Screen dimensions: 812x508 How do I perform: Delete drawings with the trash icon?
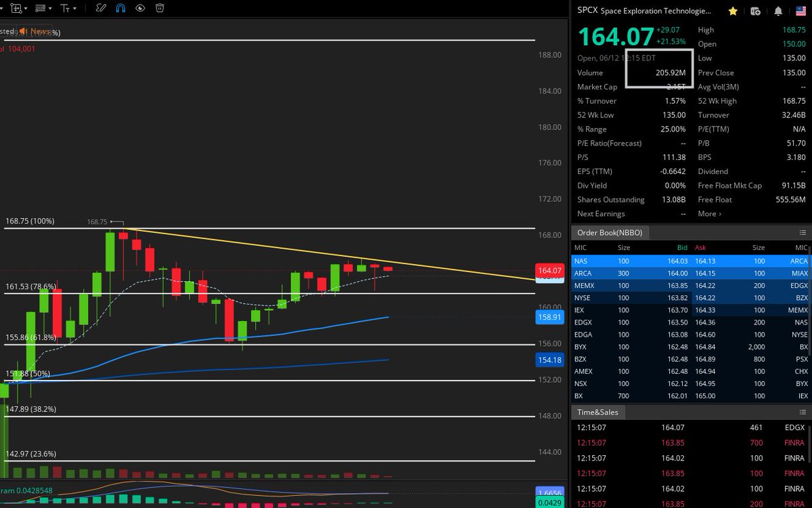point(160,9)
